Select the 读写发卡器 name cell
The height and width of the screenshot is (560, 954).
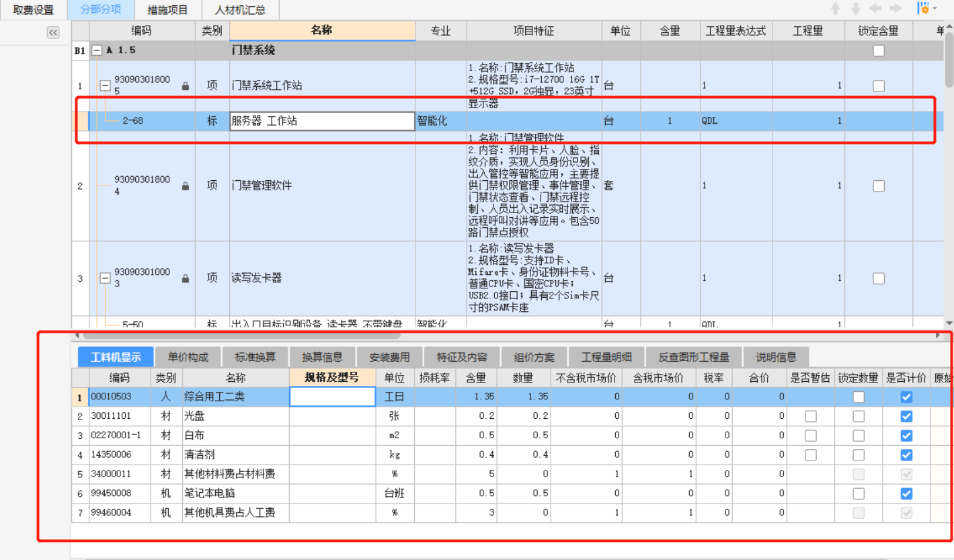(x=322, y=278)
